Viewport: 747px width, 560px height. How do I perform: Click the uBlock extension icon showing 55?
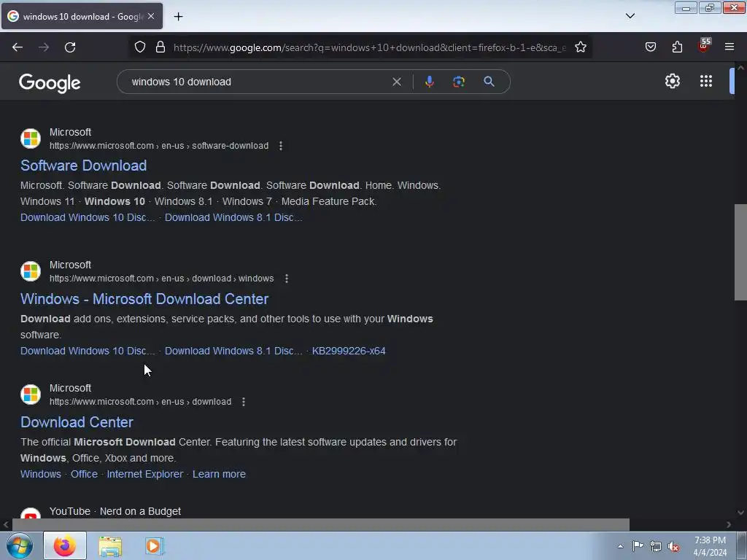coord(704,46)
